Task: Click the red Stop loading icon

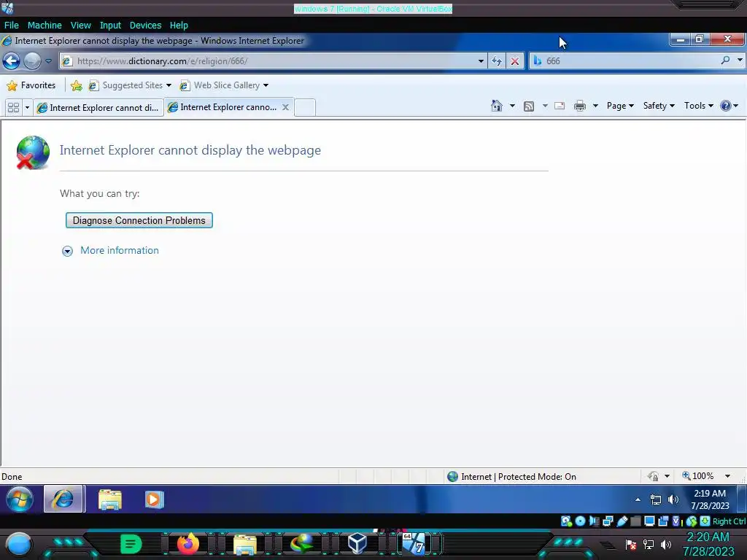Action: point(514,61)
